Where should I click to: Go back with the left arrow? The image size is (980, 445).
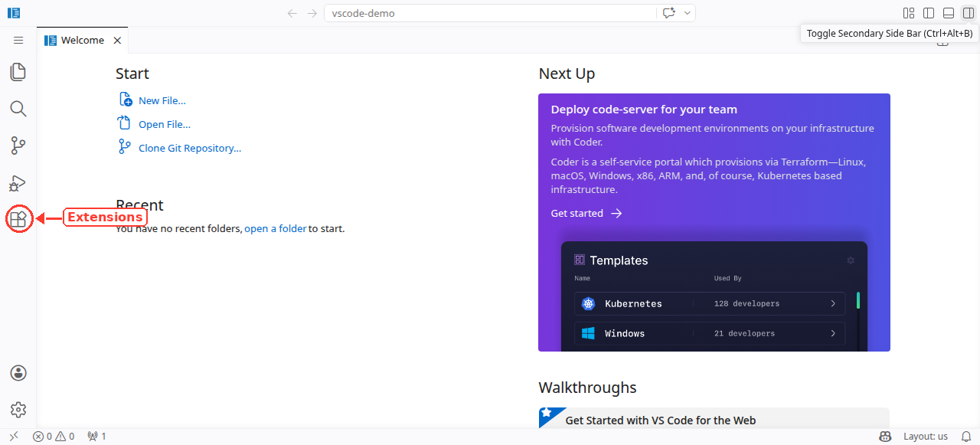292,13
